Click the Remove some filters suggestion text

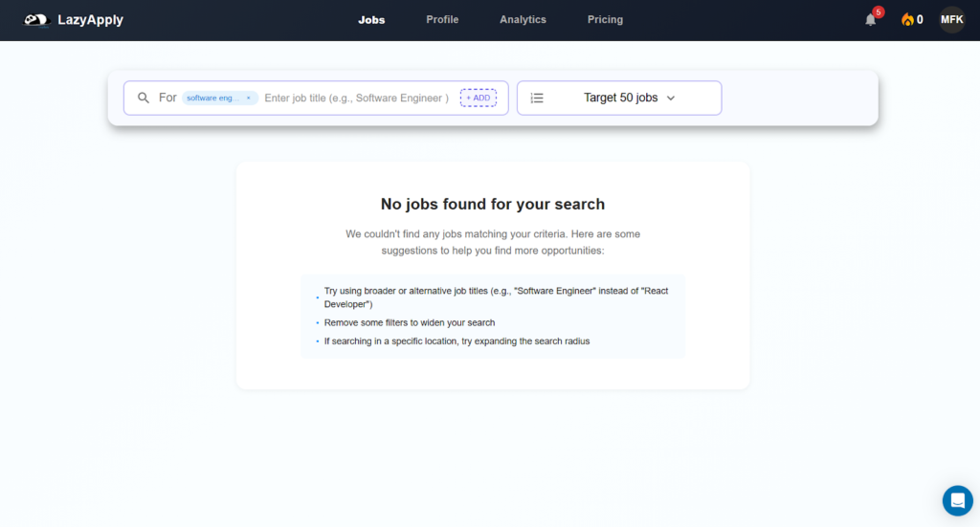pyautogui.click(x=410, y=323)
